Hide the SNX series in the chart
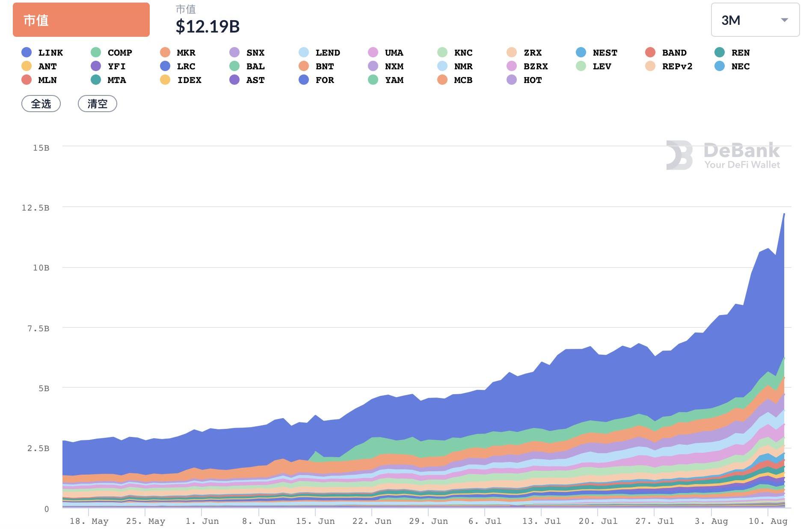 click(x=255, y=53)
